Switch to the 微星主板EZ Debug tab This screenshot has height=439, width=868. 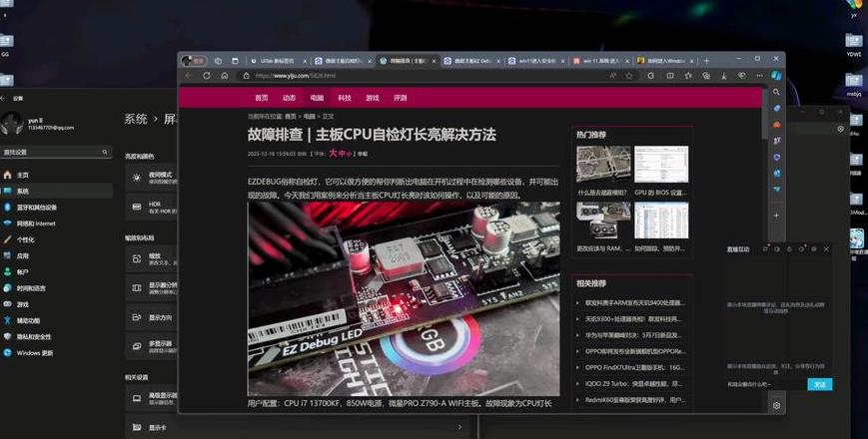tap(471, 61)
